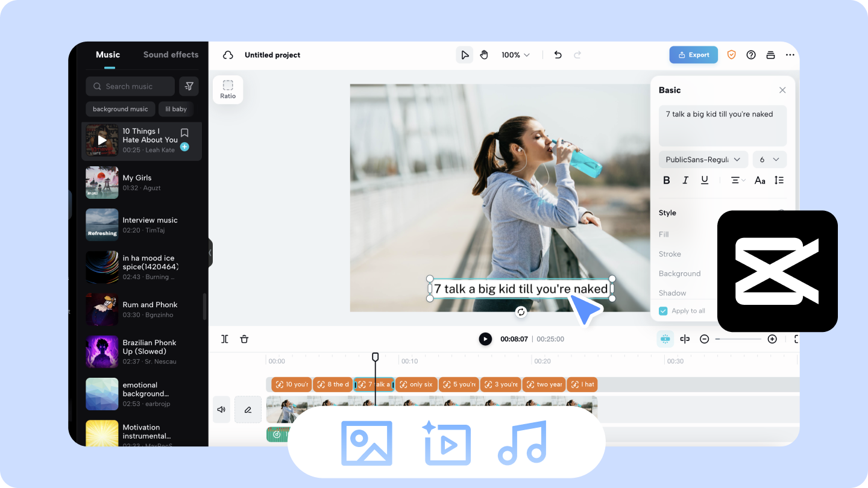Viewport: 868px width, 488px height.
Task: Toggle the Apply to all checkbox
Action: point(663,311)
